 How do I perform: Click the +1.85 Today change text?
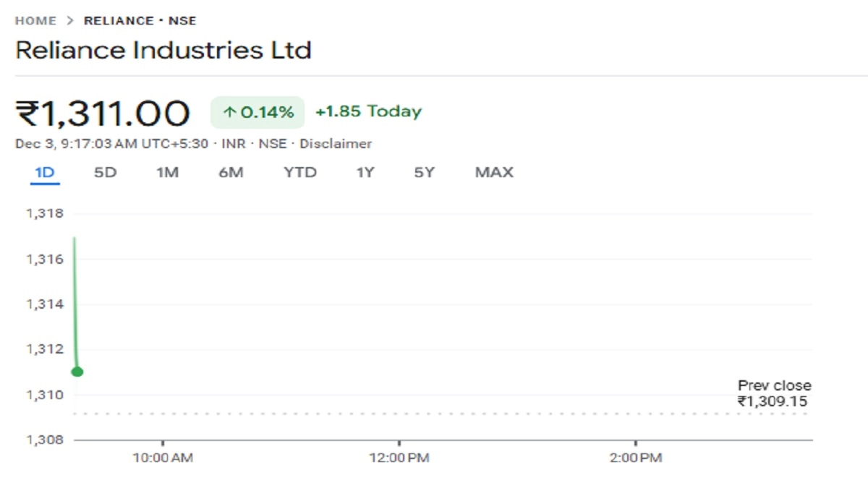[368, 111]
